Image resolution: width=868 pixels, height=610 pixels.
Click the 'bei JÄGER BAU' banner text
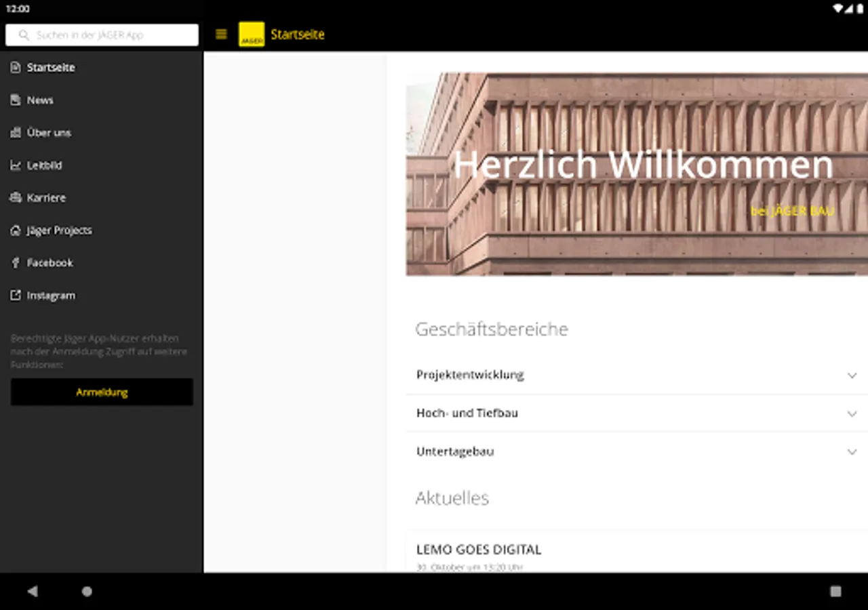coord(792,211)
